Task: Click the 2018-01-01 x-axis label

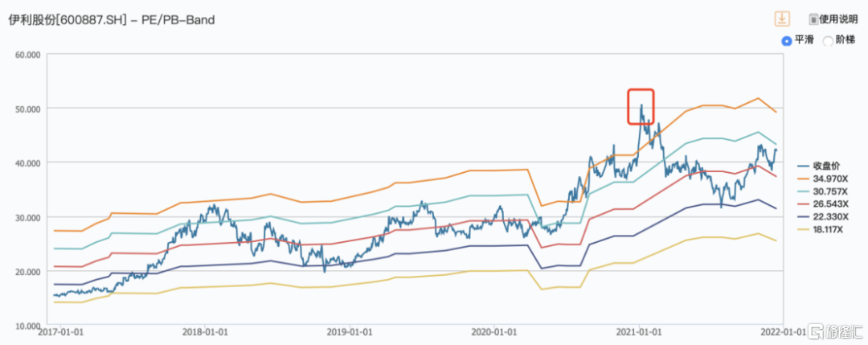Action: pyautogui.click(x=205, y=333)
